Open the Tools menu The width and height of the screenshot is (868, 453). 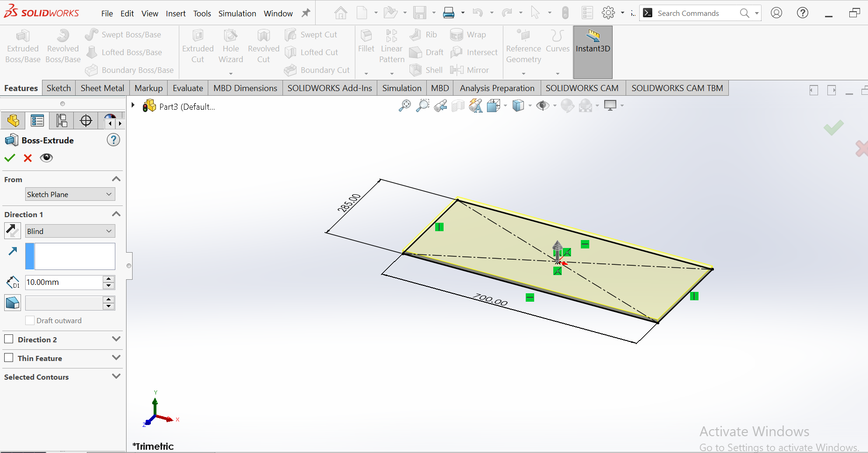(x=202, y=14)
